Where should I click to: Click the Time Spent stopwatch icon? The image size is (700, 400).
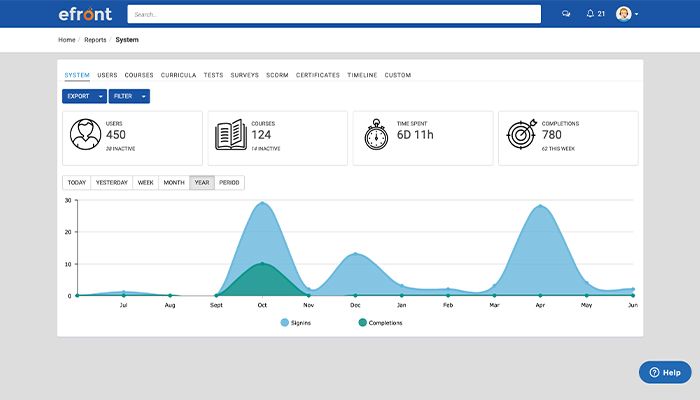point(376,135)
